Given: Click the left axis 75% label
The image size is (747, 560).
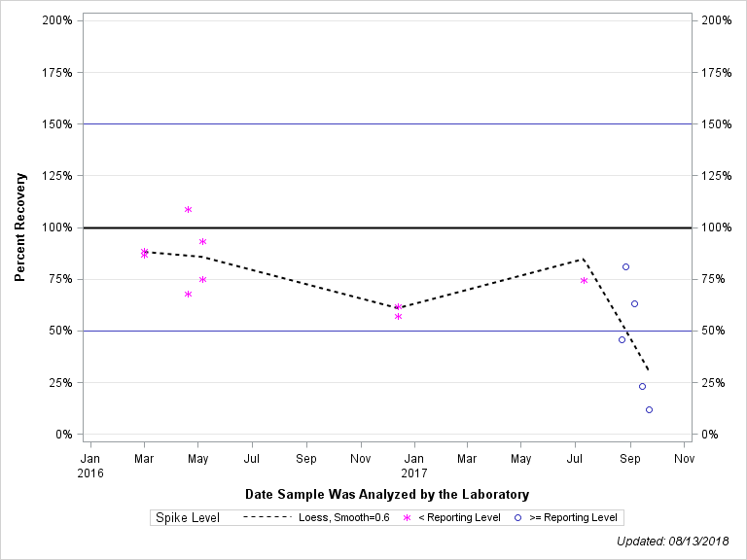Looking at the screenshot, I should point(60,279).
